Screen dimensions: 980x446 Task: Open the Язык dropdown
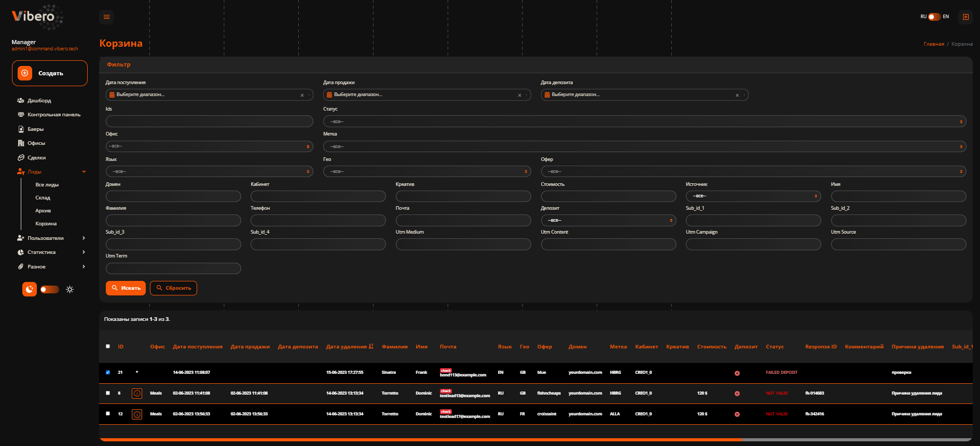(x=210, y=171)
